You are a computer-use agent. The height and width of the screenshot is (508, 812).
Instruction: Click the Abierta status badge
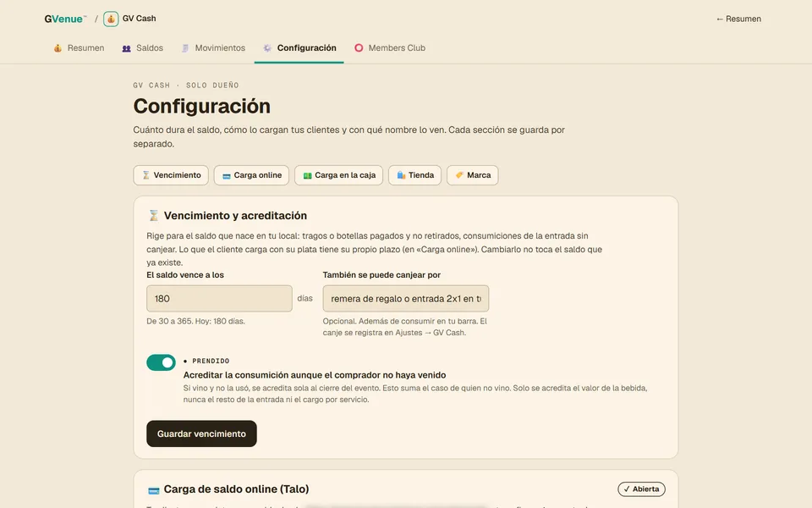pos(641,489)
